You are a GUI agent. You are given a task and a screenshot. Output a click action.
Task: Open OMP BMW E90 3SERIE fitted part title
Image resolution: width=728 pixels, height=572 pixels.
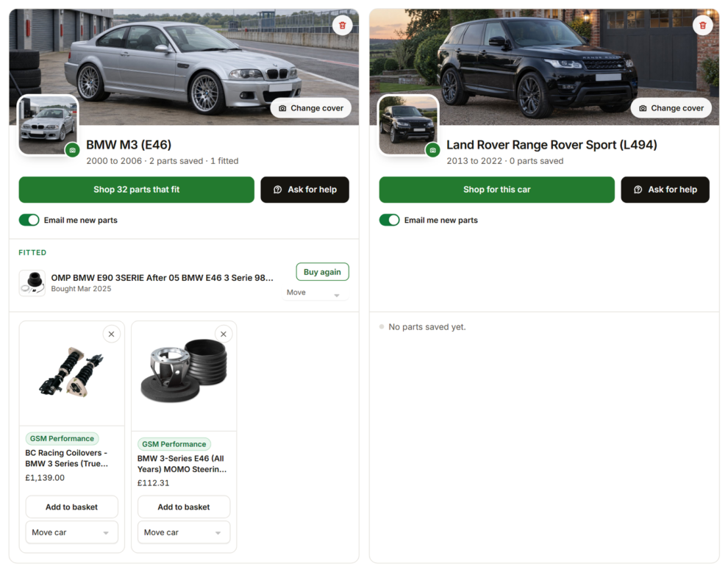162,278
